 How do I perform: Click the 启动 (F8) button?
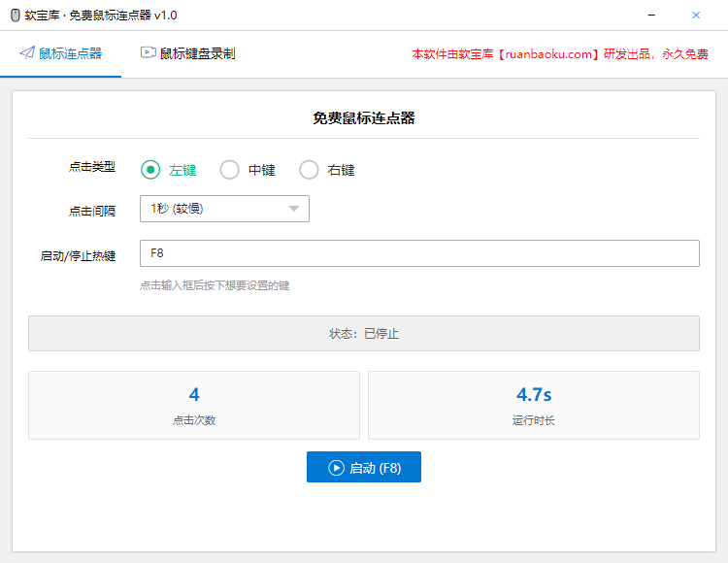[x=364, y=467]
